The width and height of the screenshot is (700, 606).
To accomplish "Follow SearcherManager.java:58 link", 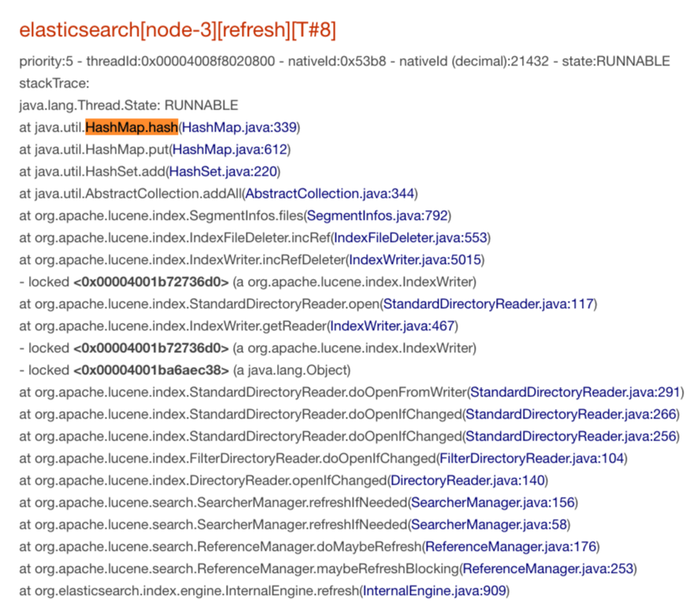I will click(488, 524).
